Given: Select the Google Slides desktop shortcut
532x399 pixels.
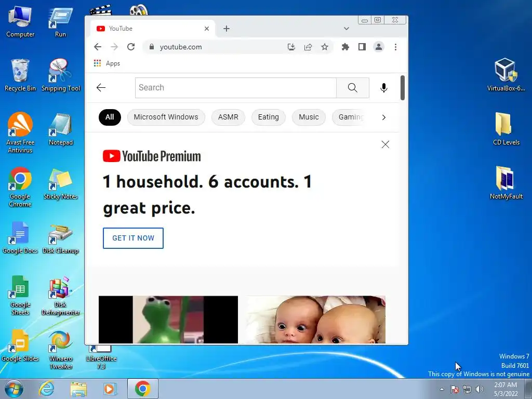Looking at the screenshot, I should (20, 345).
